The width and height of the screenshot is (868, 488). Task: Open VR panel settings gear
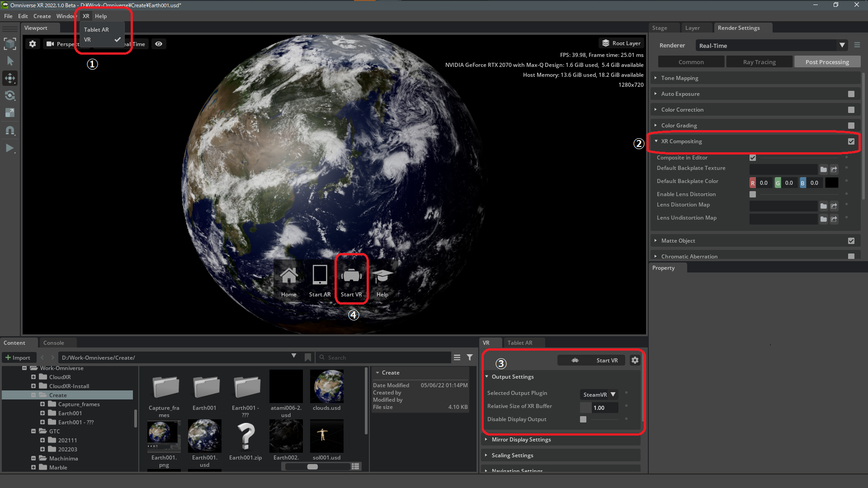(x=635, y=360)
